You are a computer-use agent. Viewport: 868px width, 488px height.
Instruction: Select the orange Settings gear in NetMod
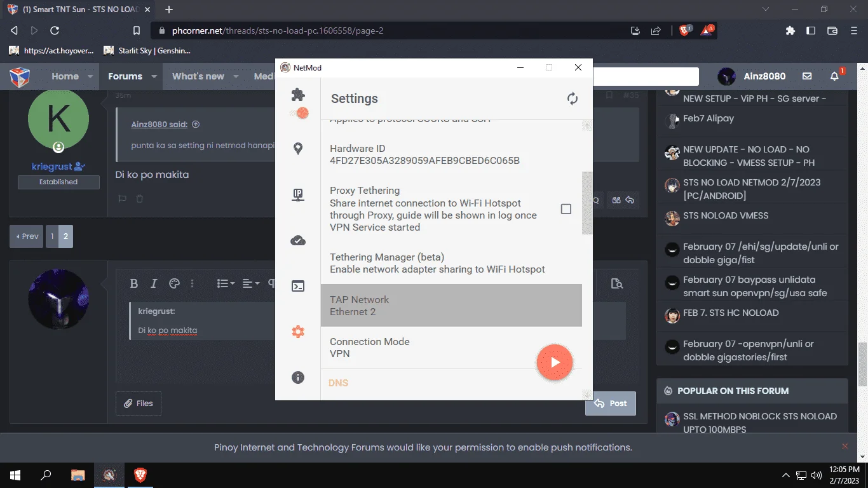tap(298, 332)
